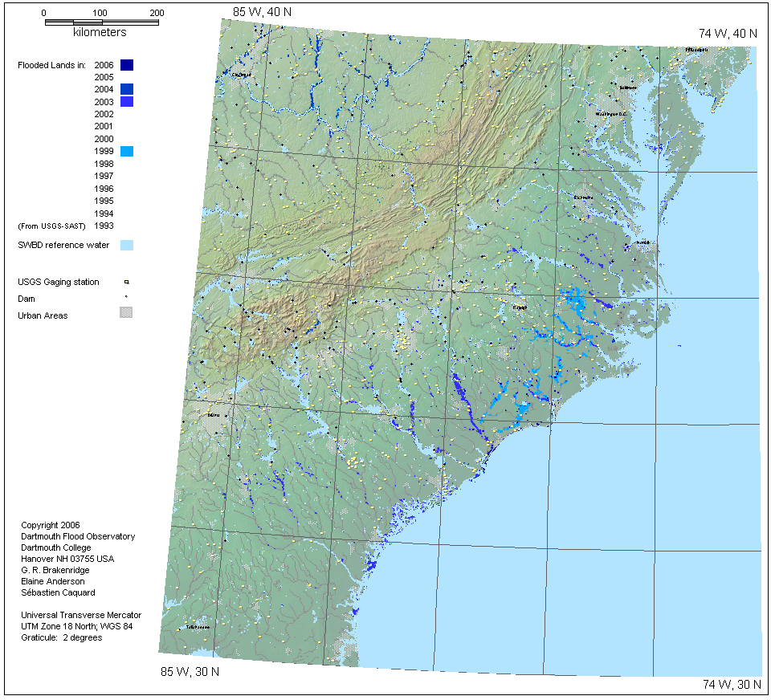Click the Tallahassee label on the map

(198, 627)
